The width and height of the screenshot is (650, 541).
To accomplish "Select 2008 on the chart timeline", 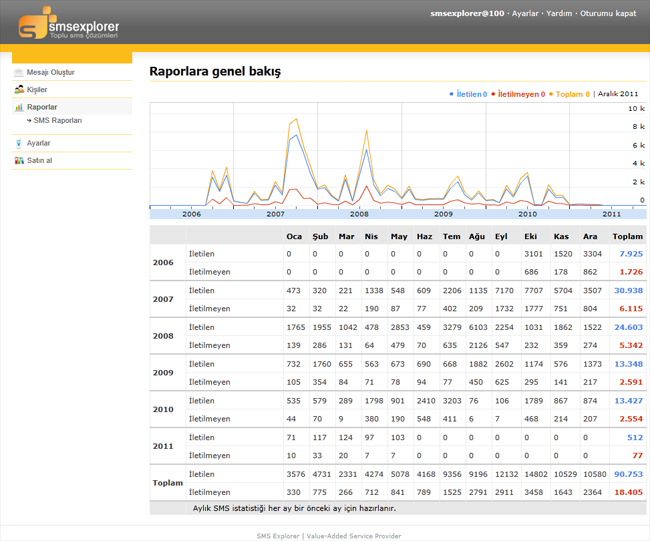I will [x=359, y=214].
